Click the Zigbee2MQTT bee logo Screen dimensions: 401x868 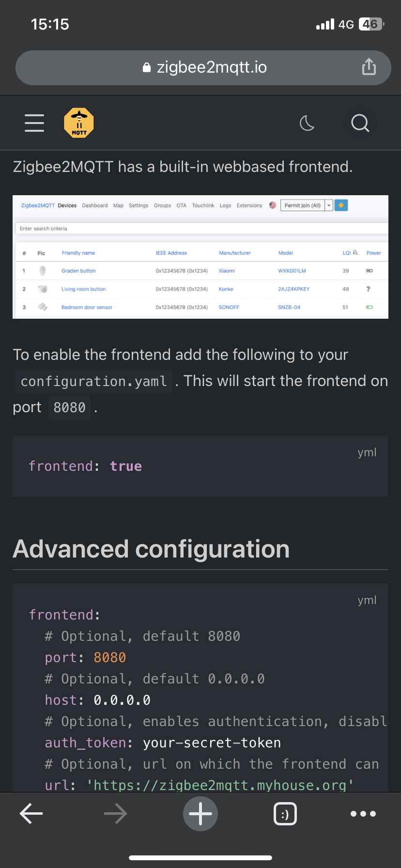point(79,123)
